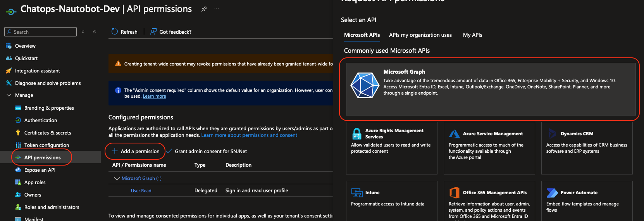Click the "API / Permissions name" column header
The image size is (644, 221).
click(139, 165)
